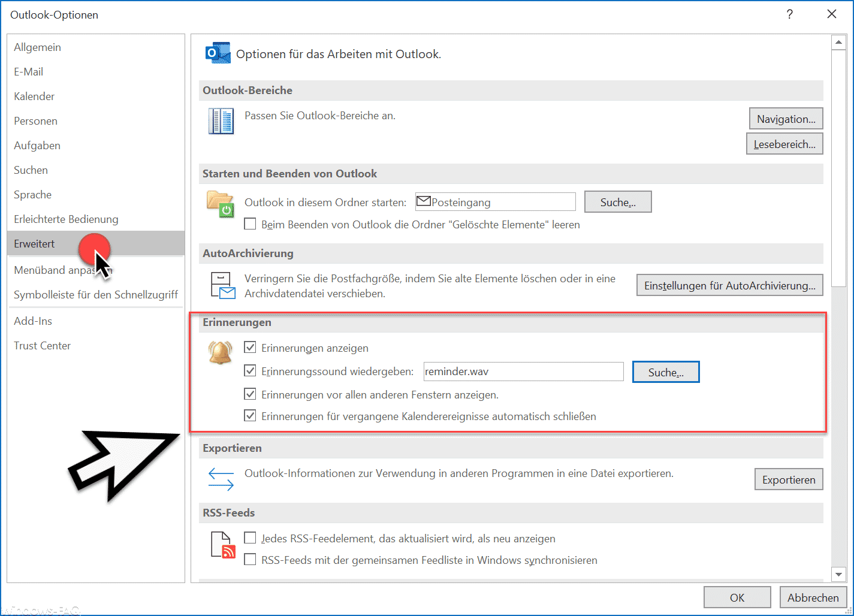The image size is (854, 616).
Task: Confirm with the OK button
Action: coord(737,597)
